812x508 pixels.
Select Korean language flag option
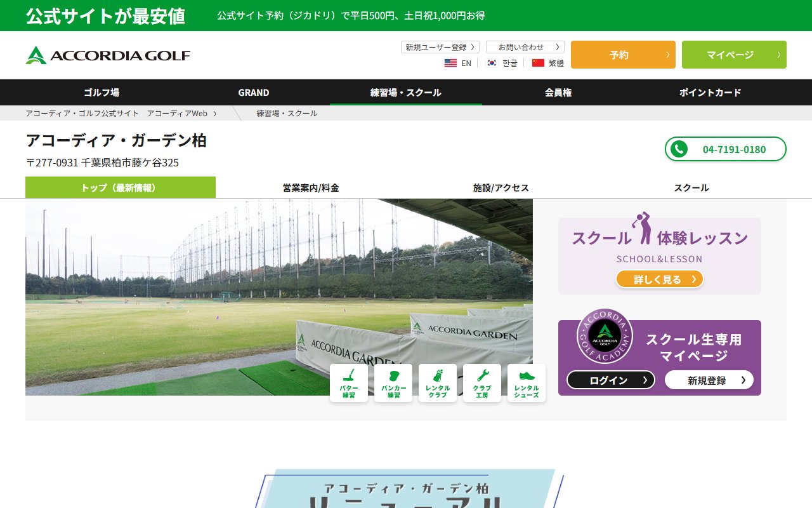click(502, 63)
